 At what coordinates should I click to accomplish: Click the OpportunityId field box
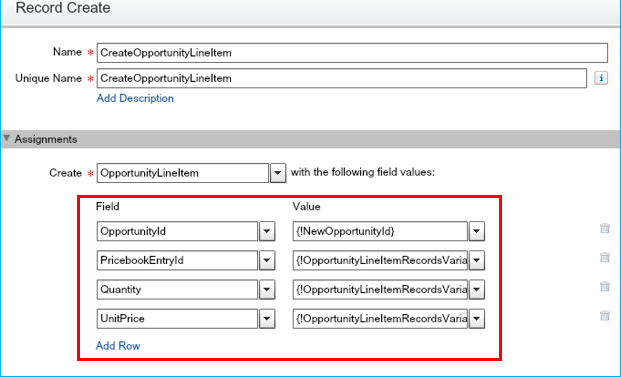pos(177,231)
